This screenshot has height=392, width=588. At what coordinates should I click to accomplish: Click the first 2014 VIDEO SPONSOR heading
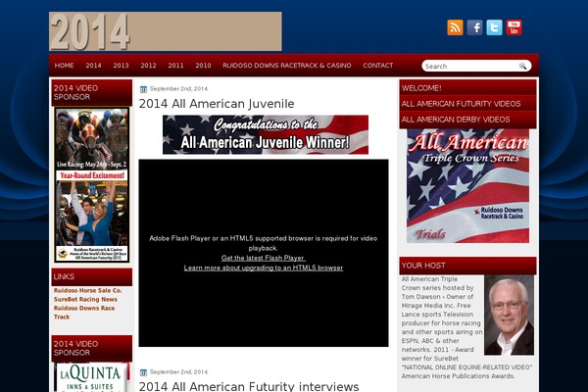[92, 93]
